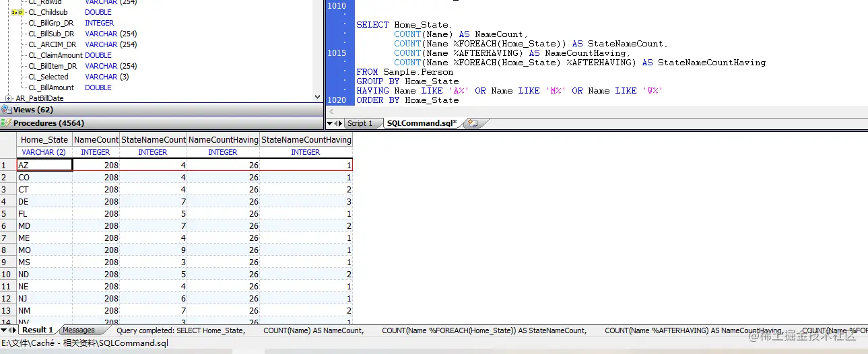The height and width of the screenshot is (354, 868).
Task: Select row header 13 in the results grid
Action: [x=8, y=310]
